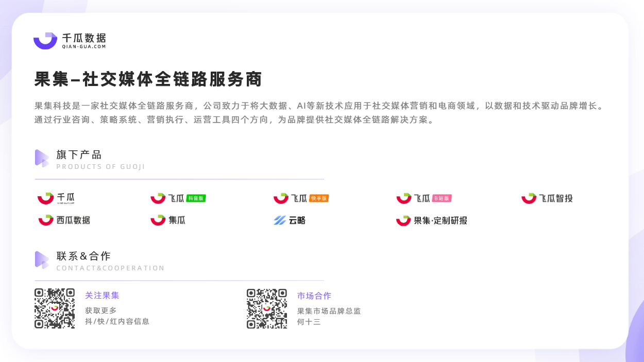
Task: Click the 关注果集 QR code
Action: (55, 308)
